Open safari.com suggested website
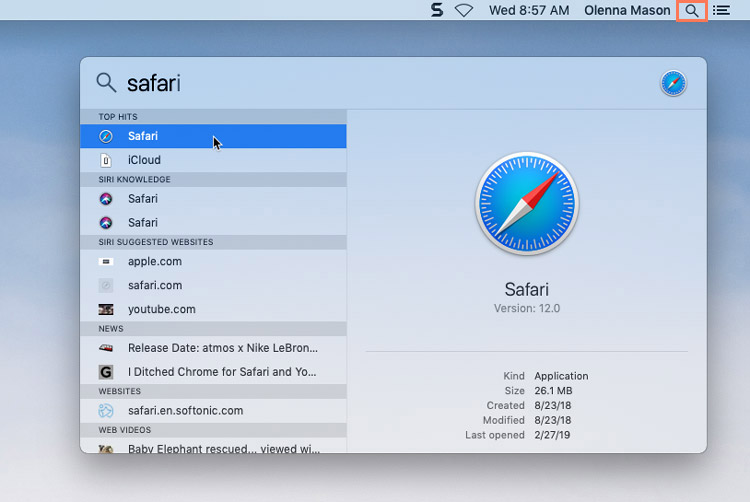Viewport: 750px width, 502px height. (155, 286)
